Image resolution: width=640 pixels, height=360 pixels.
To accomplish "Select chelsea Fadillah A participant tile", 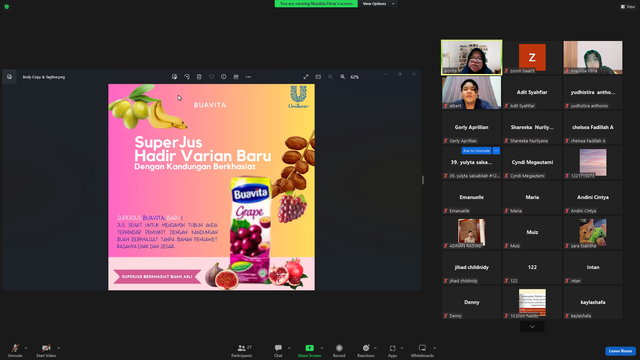I will pos(593,127).
